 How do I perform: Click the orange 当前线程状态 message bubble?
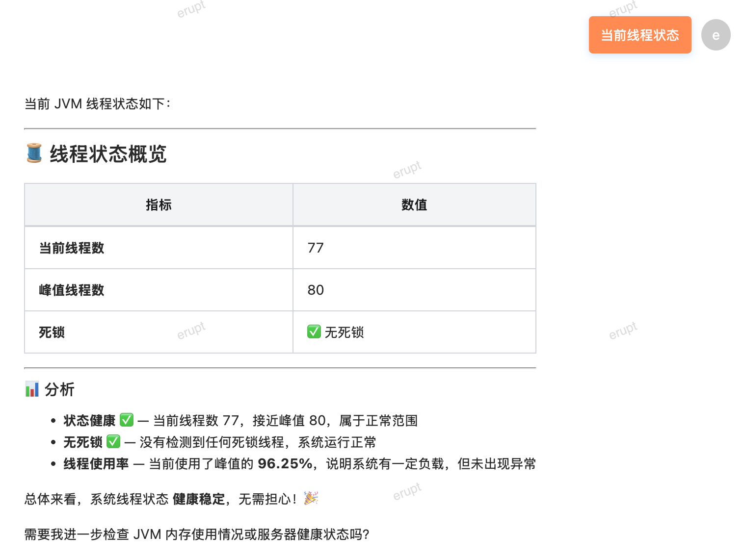point(640,35)
